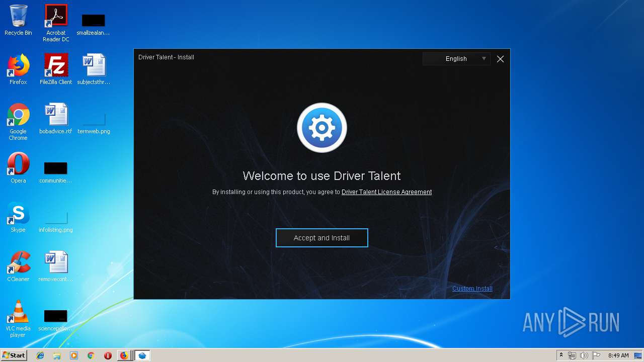Click the Accept and Install button
This screenshot has height=362, width=644.
pos(321,238)
